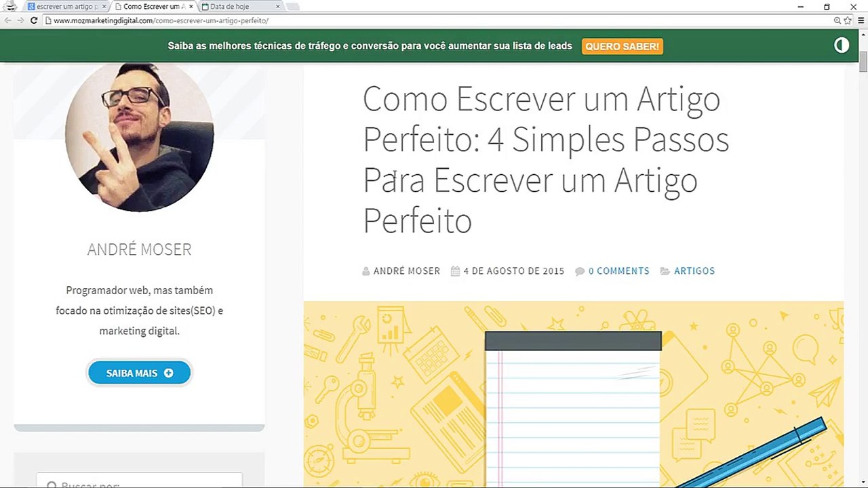Viewport: 868px width, 488px height.
Task: Click the QUERO SABER! orange button
Action: pos(622,46)
